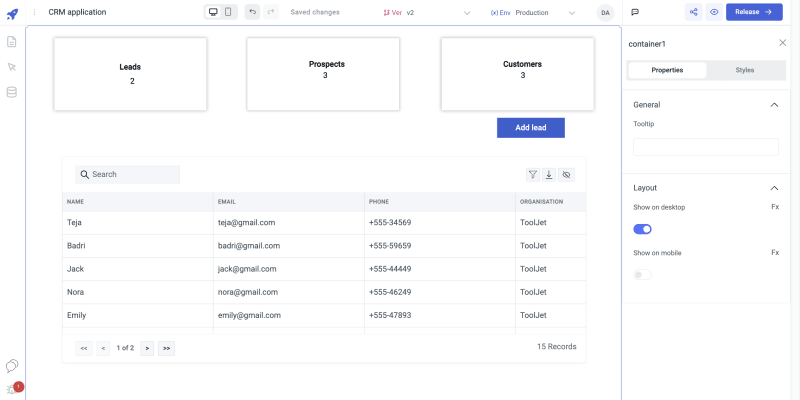Select the Customers card
This screenshot has height=400, width=800.
click(517, 74)
